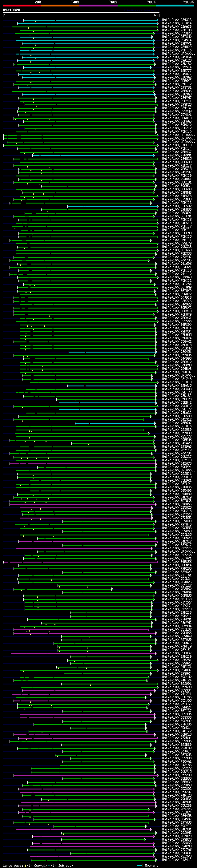Select hit name UniRef100_P00784
Image resolution: width=197 pixels, height=868 pixels.
[177, 454]
